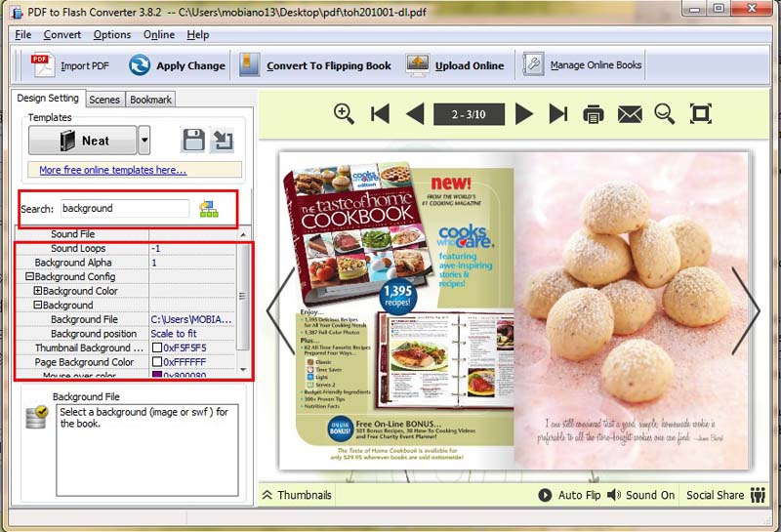Click the Sound On speaker icon
Screen dimensions: 781x532
(614, 495)
